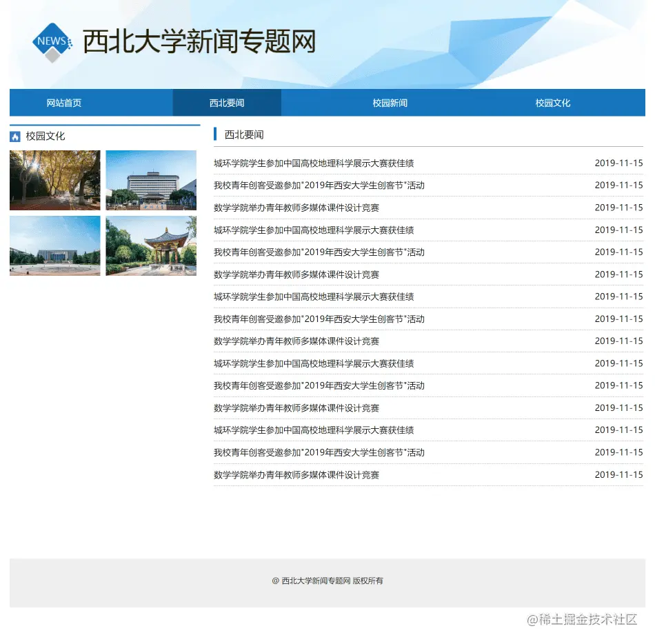Open the 校园文化 tab in navigation bar
Screen dimensions: 655x644
(552, 103)
